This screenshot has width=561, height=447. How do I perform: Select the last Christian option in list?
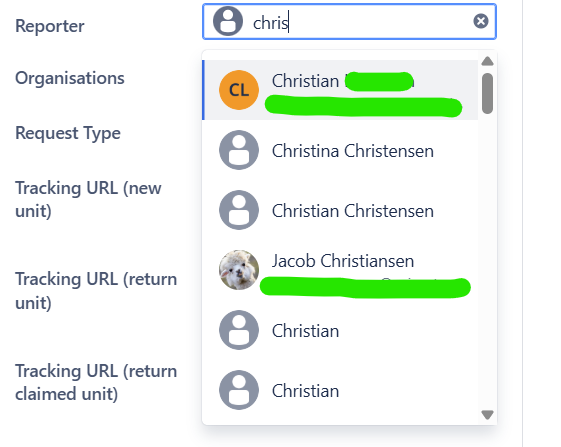tap(340, 390)
